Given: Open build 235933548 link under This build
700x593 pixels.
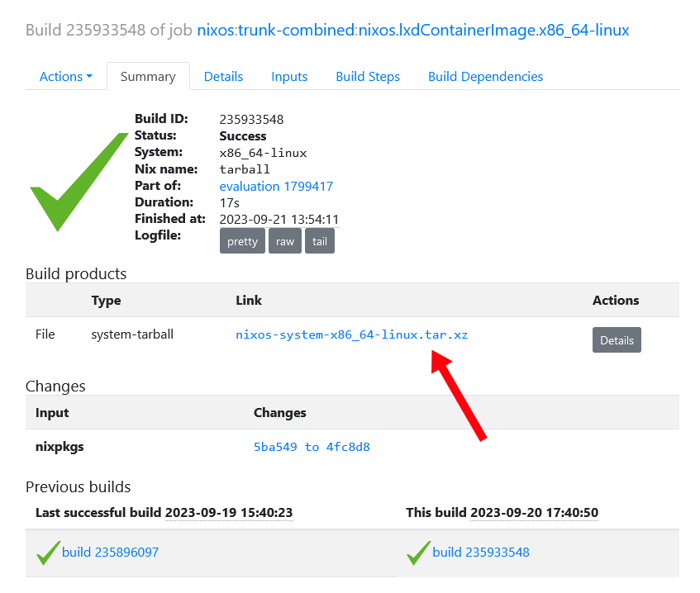Looking at the screenshot, I should (481, 552).
